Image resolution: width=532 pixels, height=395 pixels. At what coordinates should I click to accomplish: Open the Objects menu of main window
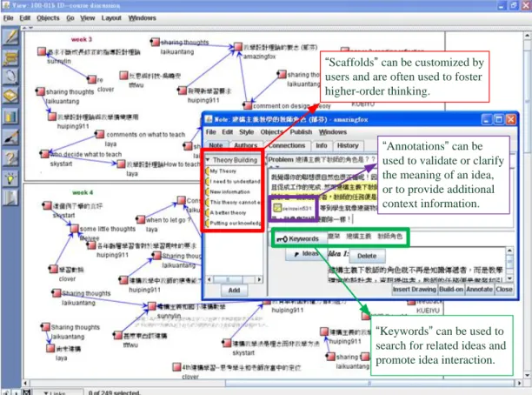pyautogui.click(x=48, y=18)
